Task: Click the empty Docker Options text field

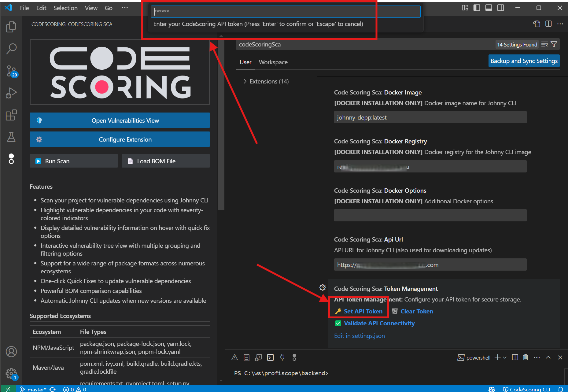Action: [x=430, y=215]
